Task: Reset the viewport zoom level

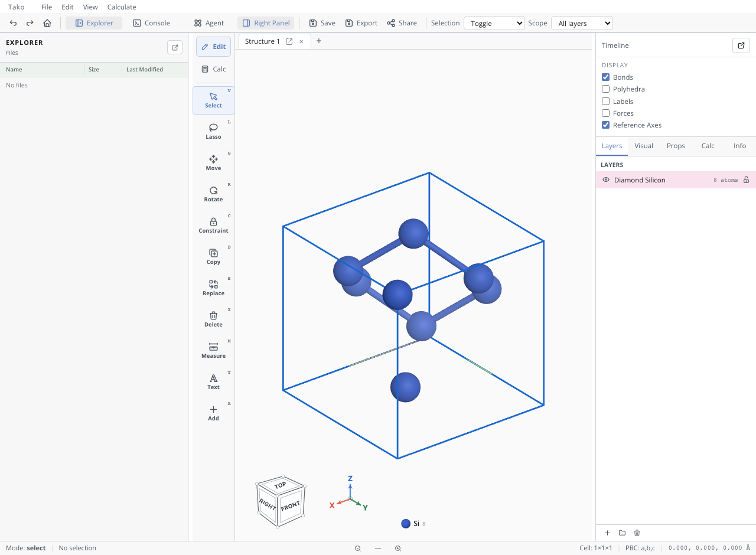Action: click(x=378, y=549)
